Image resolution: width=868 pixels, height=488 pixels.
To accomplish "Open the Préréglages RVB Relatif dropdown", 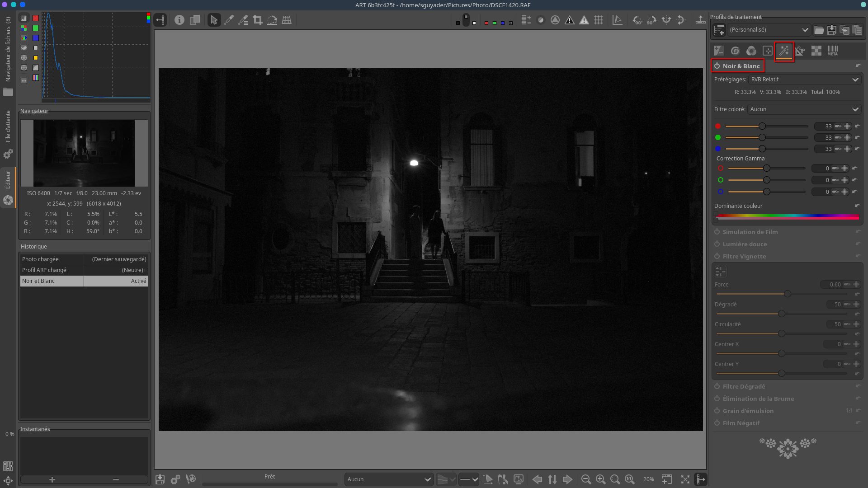I will pyautogui.click(x=805, y=80).
